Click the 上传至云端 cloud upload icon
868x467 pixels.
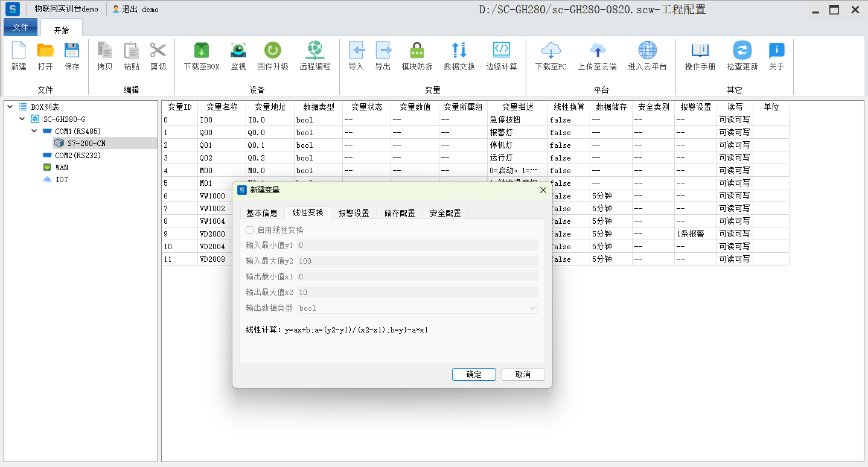[597, 51]
